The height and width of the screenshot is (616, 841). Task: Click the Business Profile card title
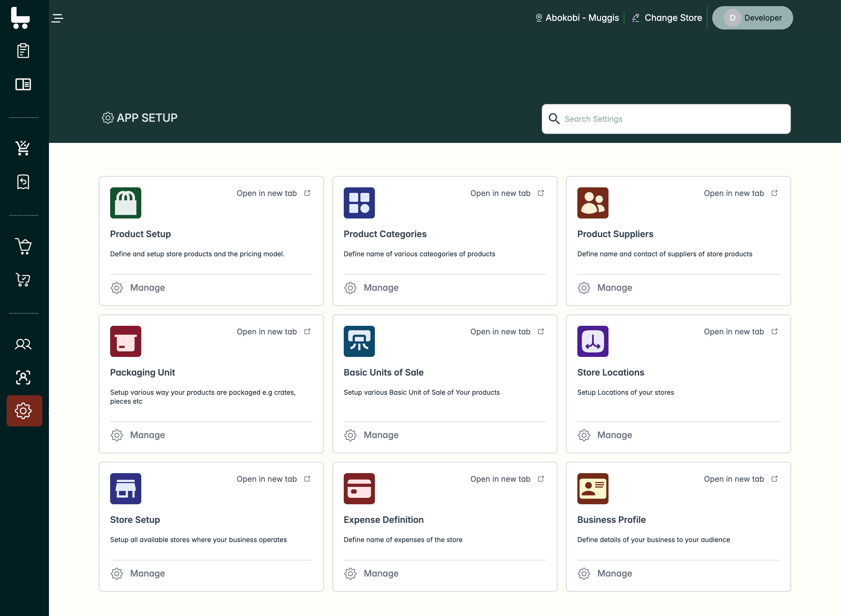pos(611,520)
